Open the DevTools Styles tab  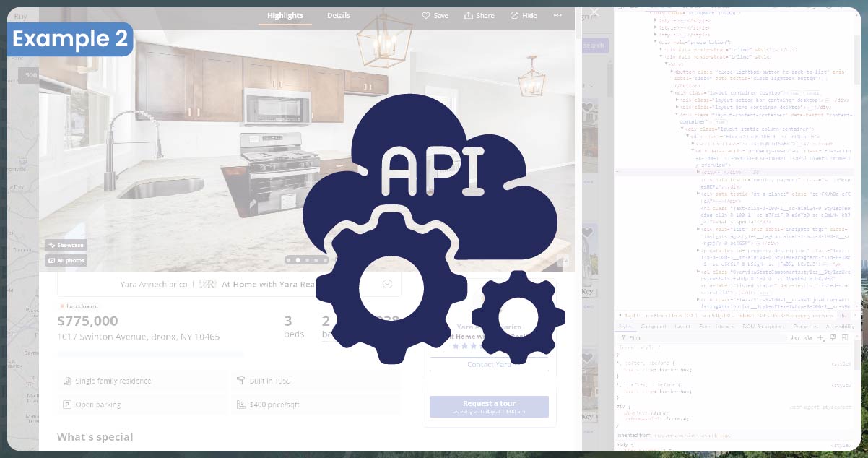click(626, 327)
